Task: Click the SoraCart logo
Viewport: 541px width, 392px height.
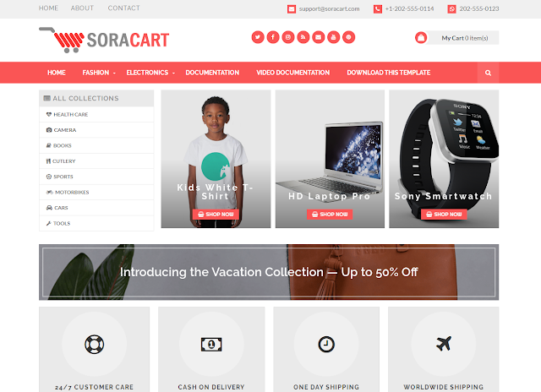Action: click(x=104, y=40)
